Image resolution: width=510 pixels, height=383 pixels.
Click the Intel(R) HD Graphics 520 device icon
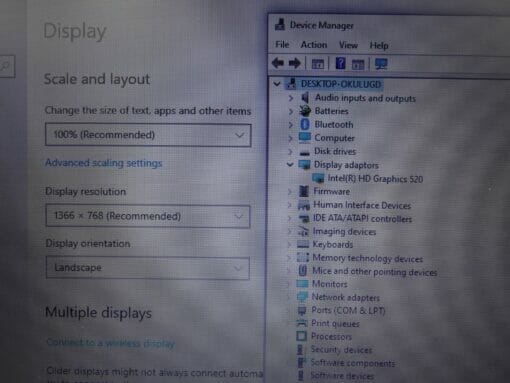click(x=318, y=178)
